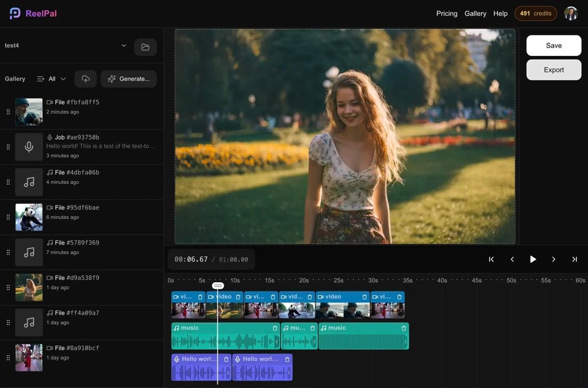Click the timeline playhead handle
Viewport: 588px width, 388px height.
coord(218,286)
